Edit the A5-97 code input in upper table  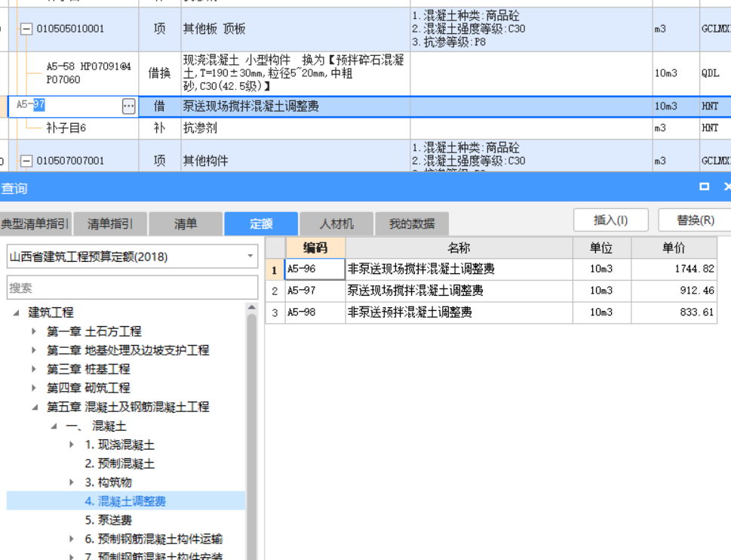click(66, 106)
